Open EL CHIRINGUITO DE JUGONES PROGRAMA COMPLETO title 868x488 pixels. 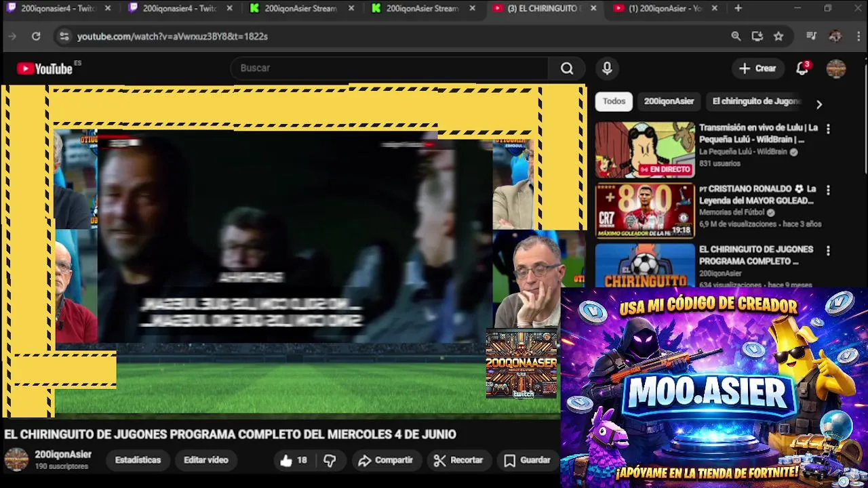(x=756, y=255)
